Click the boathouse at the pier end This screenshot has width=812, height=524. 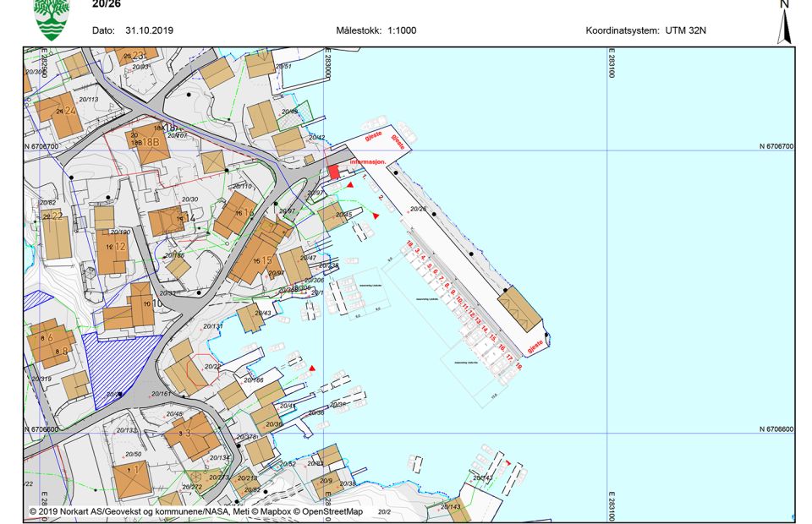click(519, 308)
